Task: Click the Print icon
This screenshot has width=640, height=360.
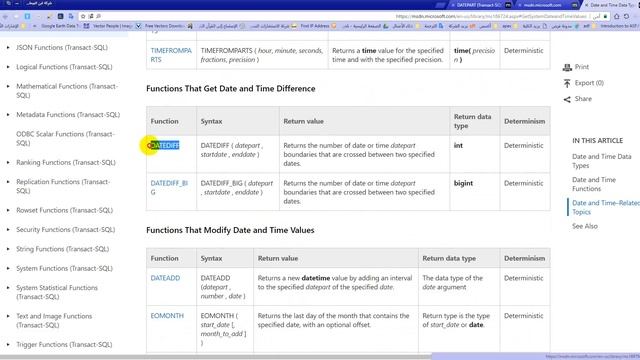Action: point(567,67)
